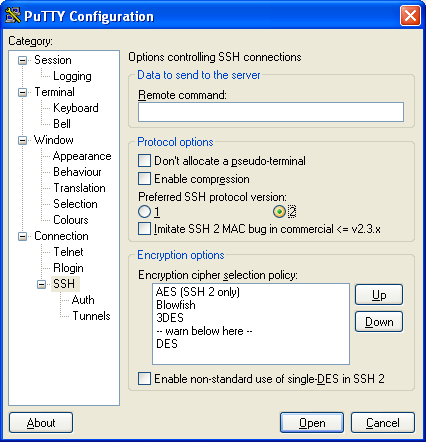426x442 pixels.
Task: Select Blowfish in the cipher list
Action: coord(176,305)
